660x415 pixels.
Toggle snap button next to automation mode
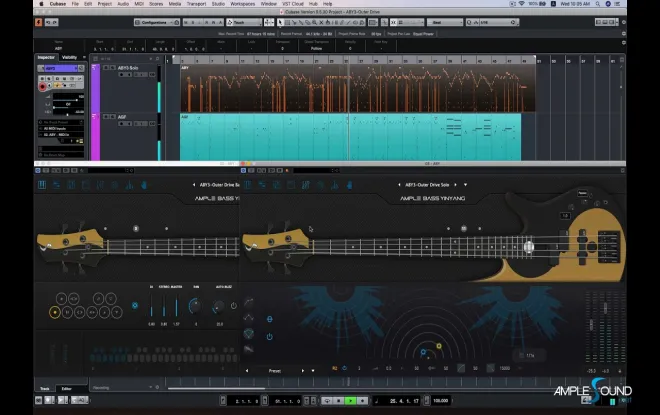tap(268, 22)
